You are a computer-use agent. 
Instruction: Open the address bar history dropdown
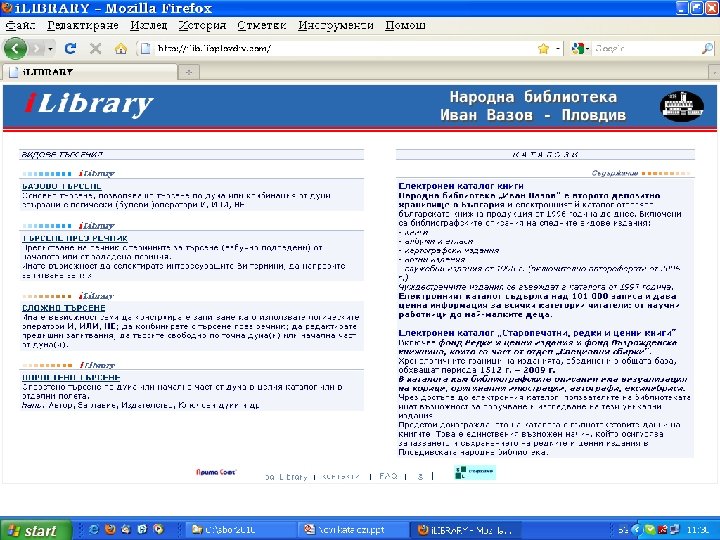tap(557, 49)
